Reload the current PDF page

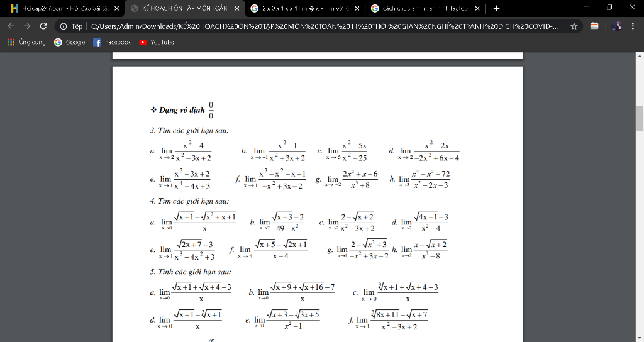point(43,26)
